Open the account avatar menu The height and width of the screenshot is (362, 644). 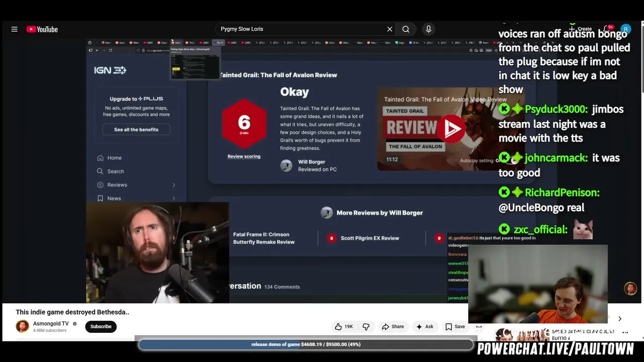coord(625,29)
